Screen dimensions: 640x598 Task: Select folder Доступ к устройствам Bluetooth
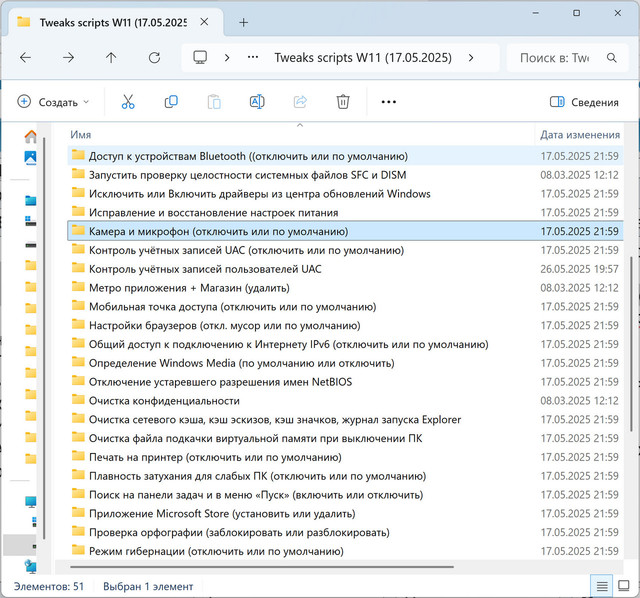coord(345,156)
